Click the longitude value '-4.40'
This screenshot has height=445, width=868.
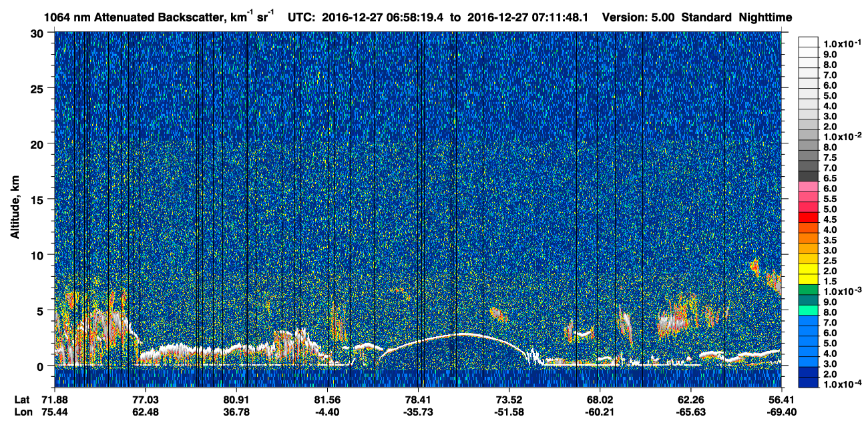[327, 412]
